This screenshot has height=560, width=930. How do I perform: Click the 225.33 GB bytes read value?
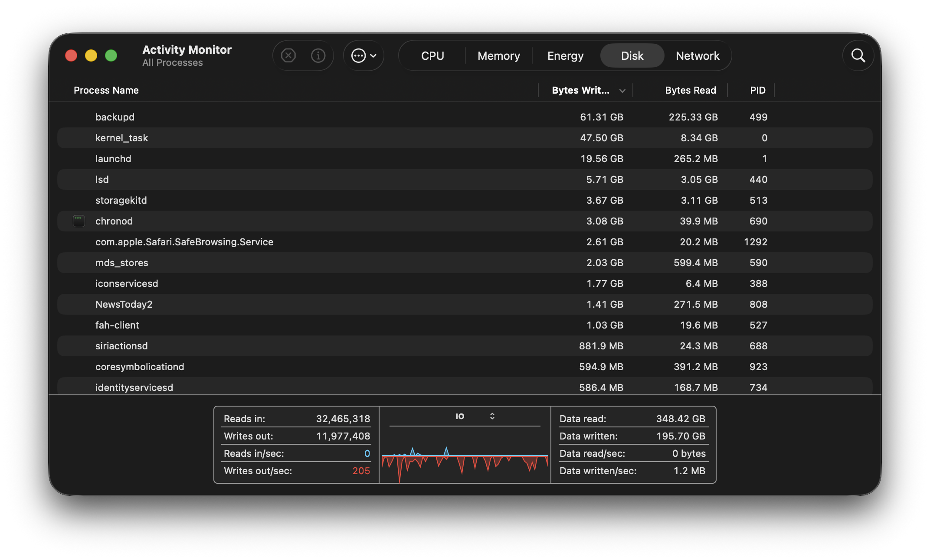tap(693, 117)
